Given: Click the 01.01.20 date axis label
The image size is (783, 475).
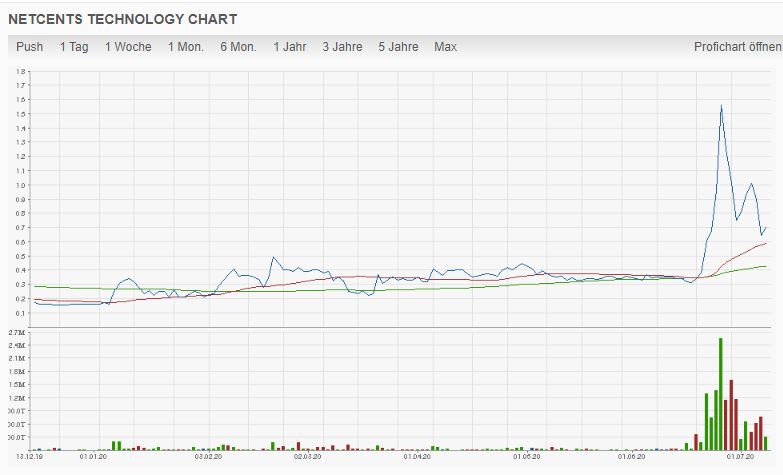Looking at the screenshot, I should (93, 457).
